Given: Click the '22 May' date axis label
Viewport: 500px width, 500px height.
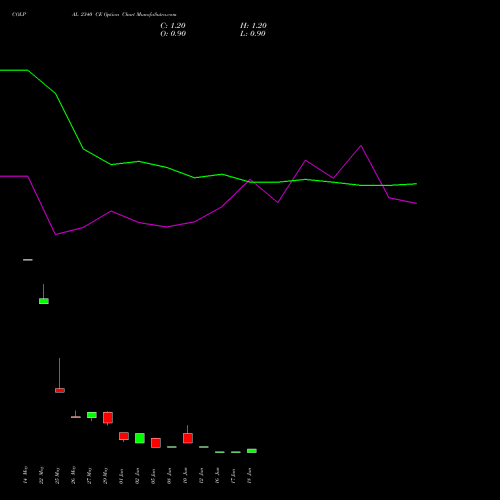Looking at the screenshot, I should [41, 475].
